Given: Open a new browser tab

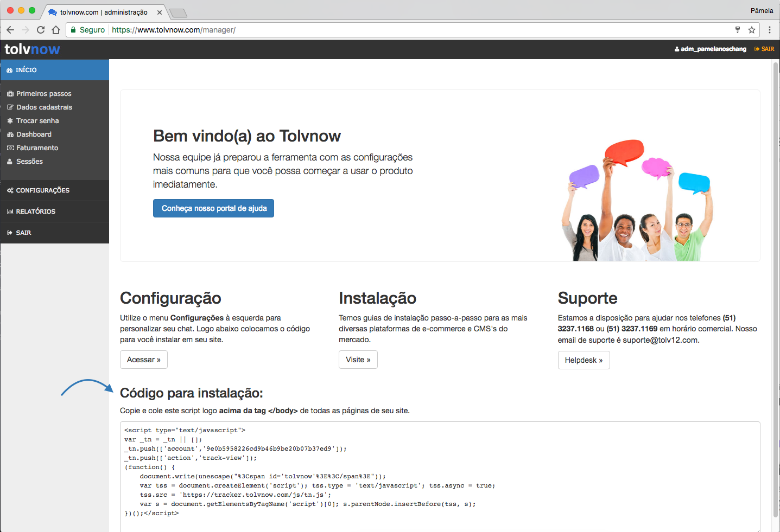Looking at the screenshot, I should [x=178, y=13].
